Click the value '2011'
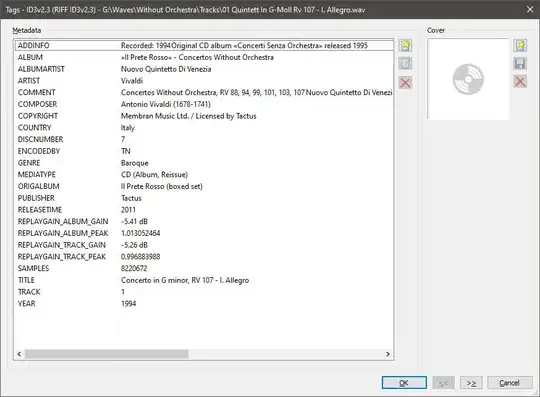This screenshot has height=397, width=540. (128, 210)
